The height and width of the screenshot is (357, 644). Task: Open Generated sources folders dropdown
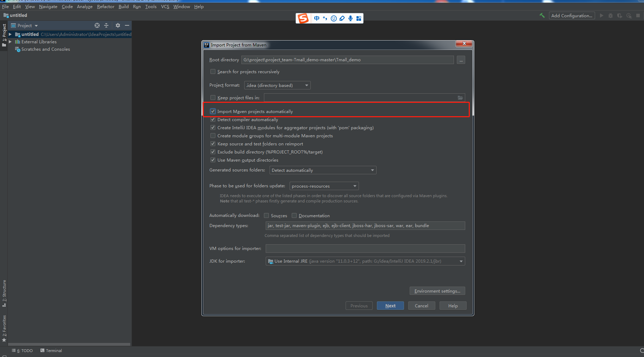(x=323, y=170)
